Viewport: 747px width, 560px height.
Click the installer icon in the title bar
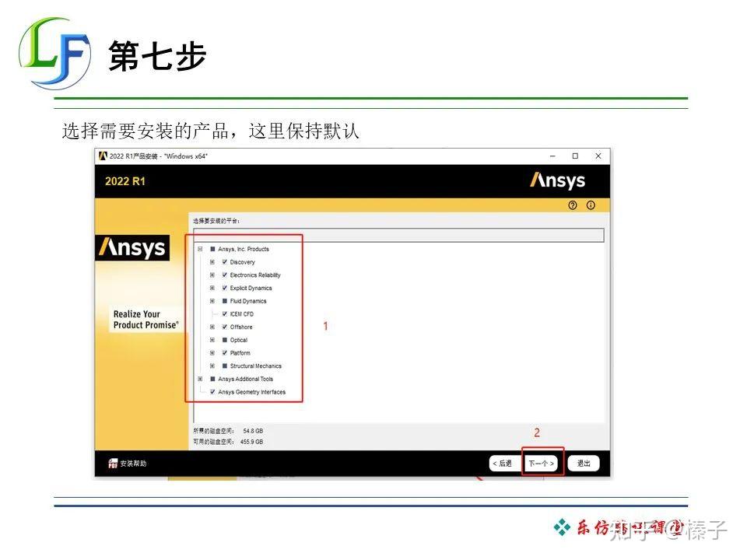pyautogui.click(x=104, y=156)
